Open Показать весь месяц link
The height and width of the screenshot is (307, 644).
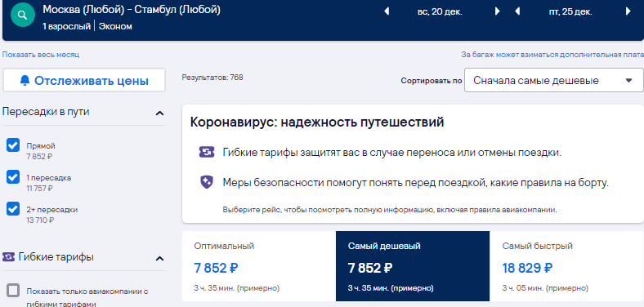(x=41, y=55)
